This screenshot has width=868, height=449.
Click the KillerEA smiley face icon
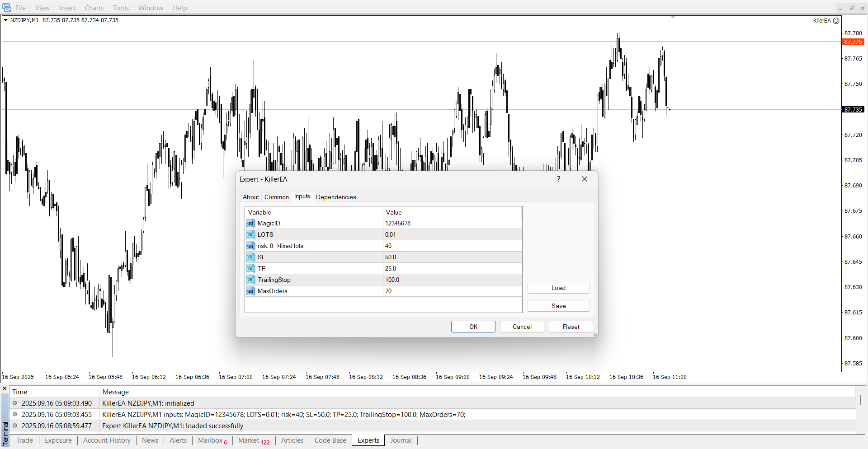click(x=836, y=21)
